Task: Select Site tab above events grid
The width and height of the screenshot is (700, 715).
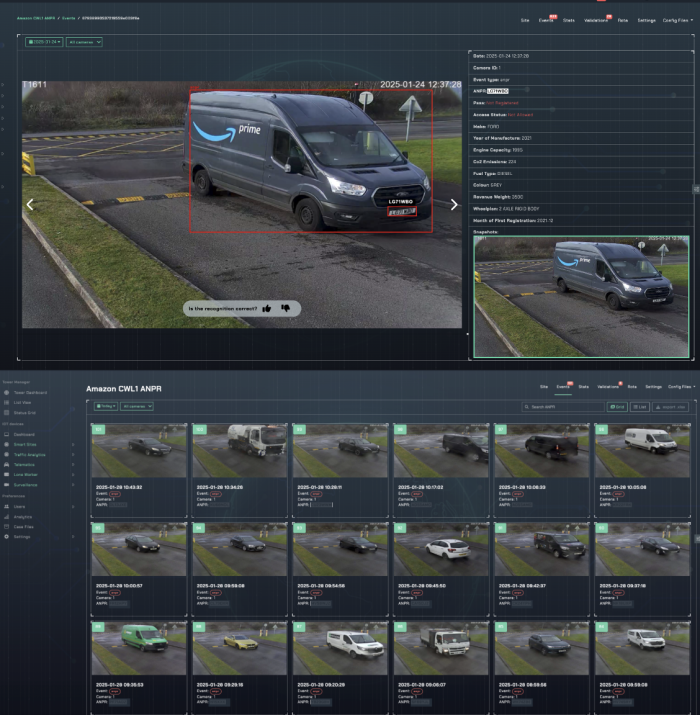Action: pyautogui.click(x=544, y=387)
